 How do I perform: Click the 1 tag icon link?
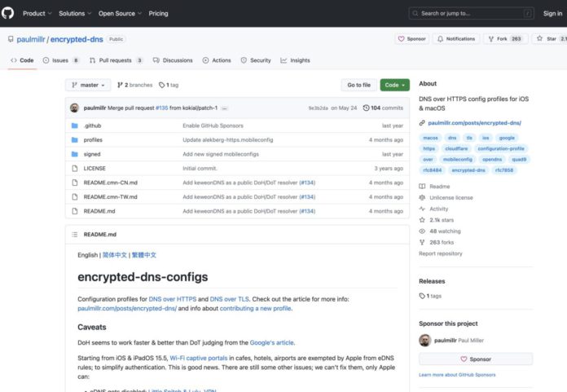click(169, 85)
